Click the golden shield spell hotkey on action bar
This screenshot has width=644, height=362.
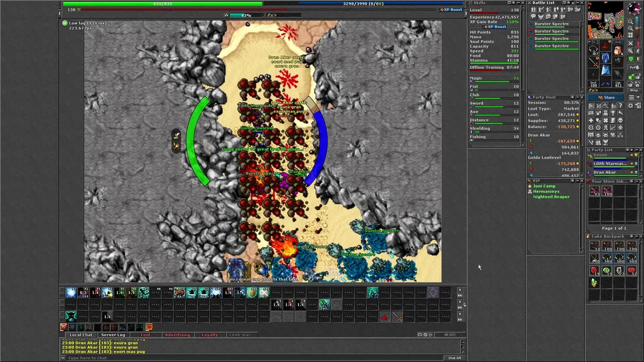click(x=252, y=293)
